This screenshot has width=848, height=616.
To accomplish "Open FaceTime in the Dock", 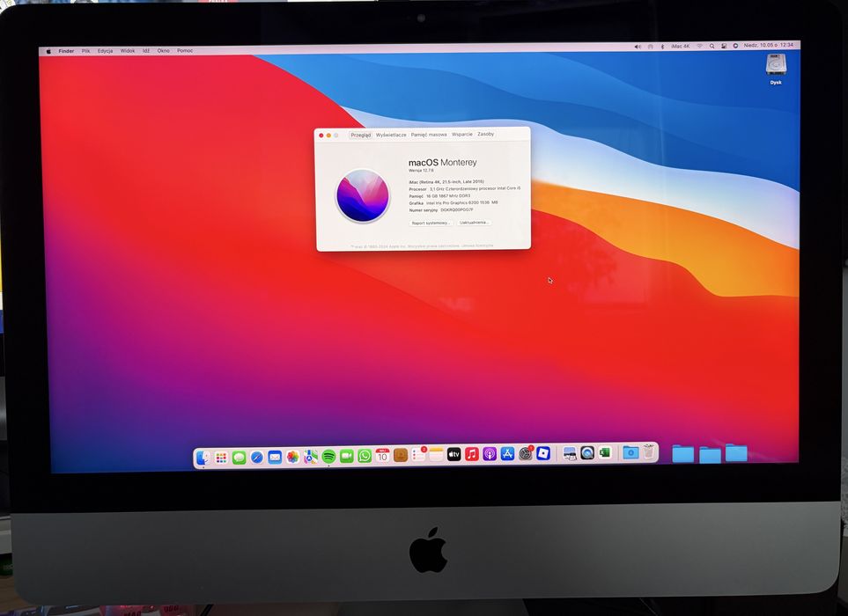I will click(x=347, y=456).
